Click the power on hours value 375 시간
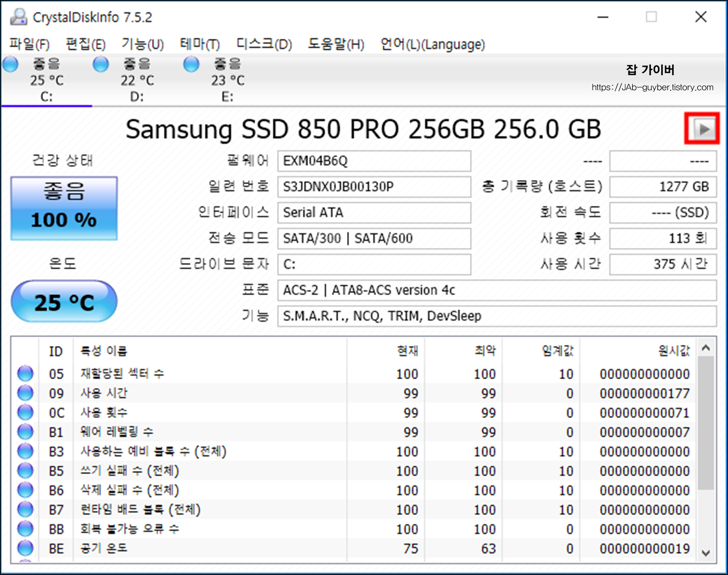Viewport: 728px width, 575px height. [663, 264]
